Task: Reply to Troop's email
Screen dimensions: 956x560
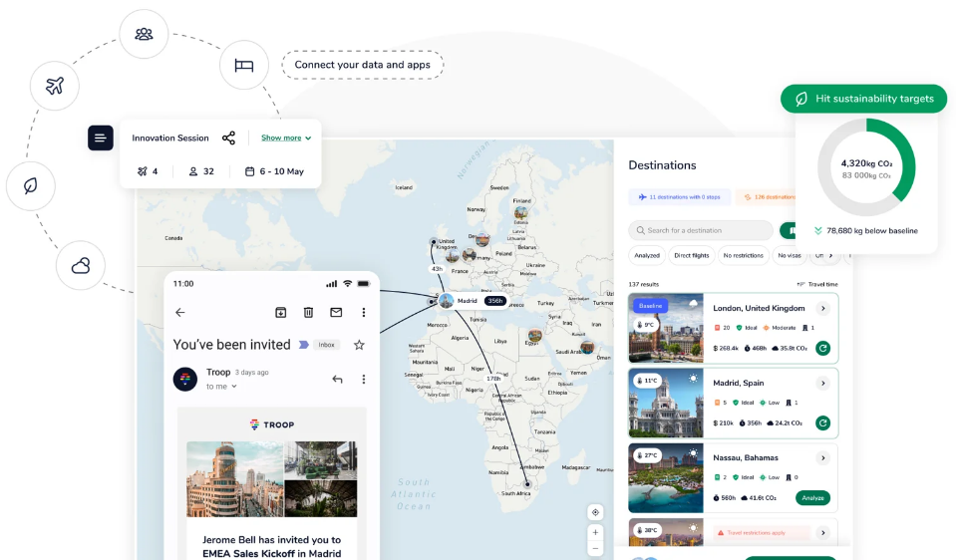Action: (x=337, y=379)
